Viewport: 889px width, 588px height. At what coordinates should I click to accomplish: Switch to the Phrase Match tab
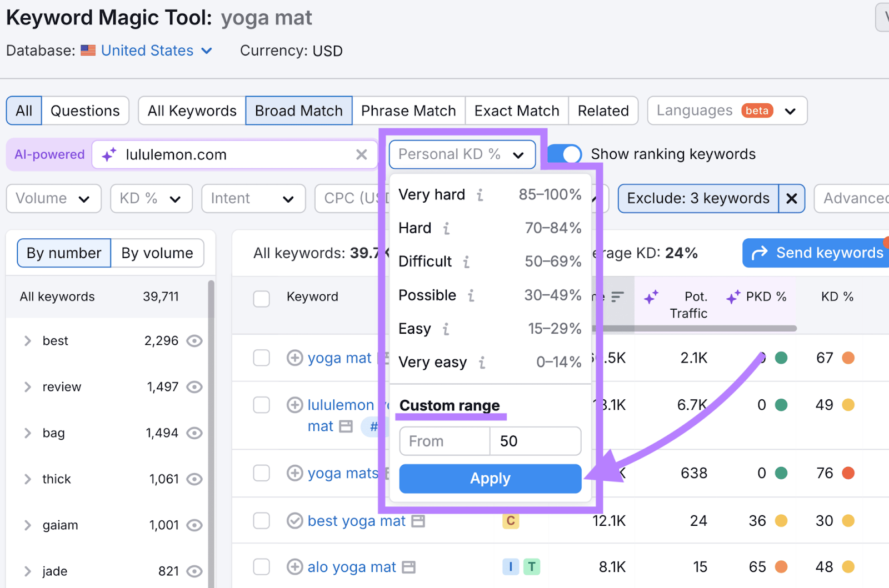pos(408,110)
